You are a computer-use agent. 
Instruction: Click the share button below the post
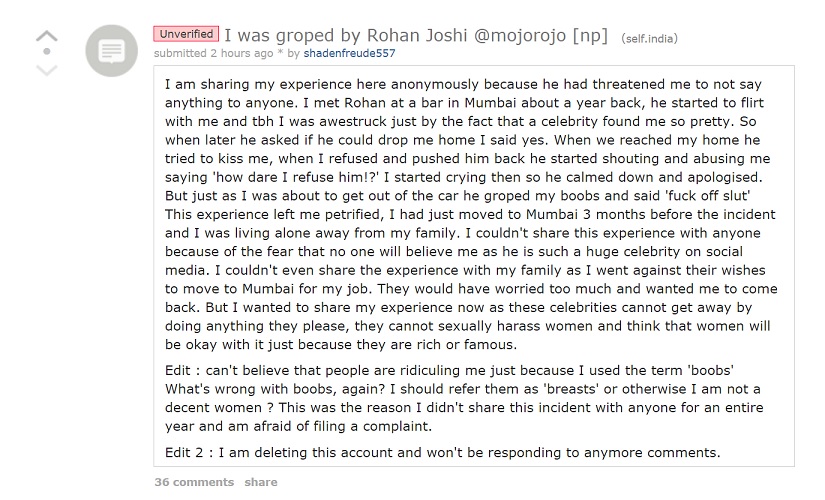pos(260,482)
